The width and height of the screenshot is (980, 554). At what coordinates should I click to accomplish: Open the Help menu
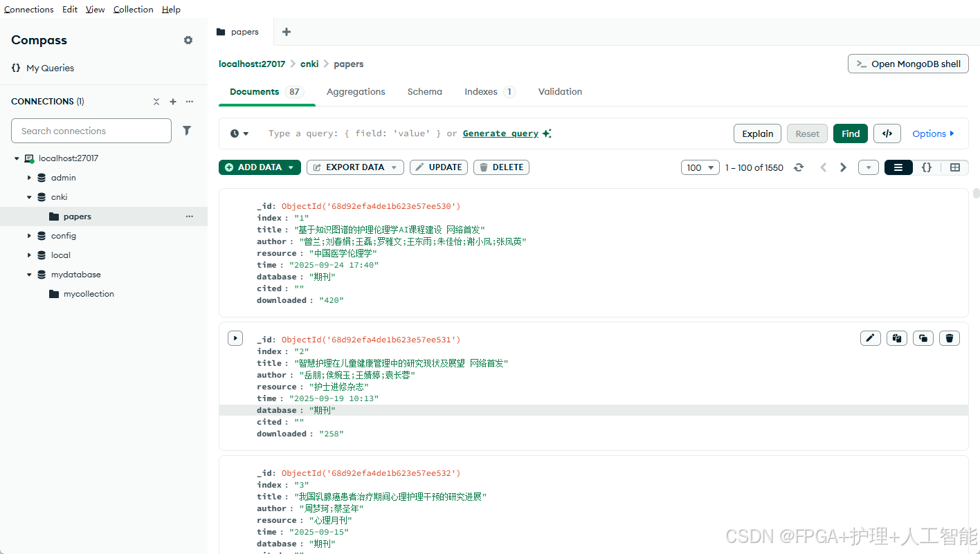[171, 9]
